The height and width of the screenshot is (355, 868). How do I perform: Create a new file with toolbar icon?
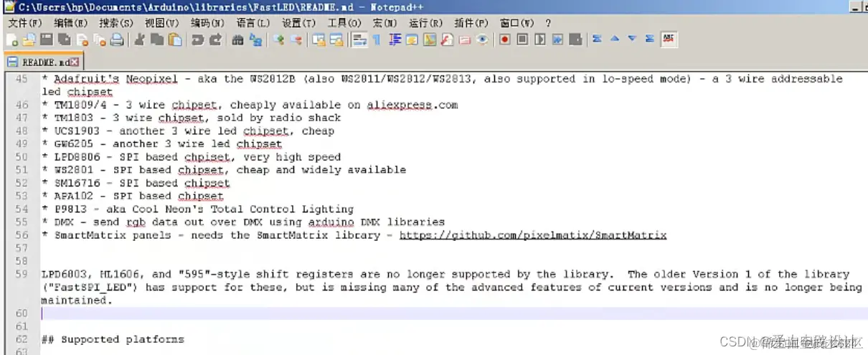click(x=11, y=39)
